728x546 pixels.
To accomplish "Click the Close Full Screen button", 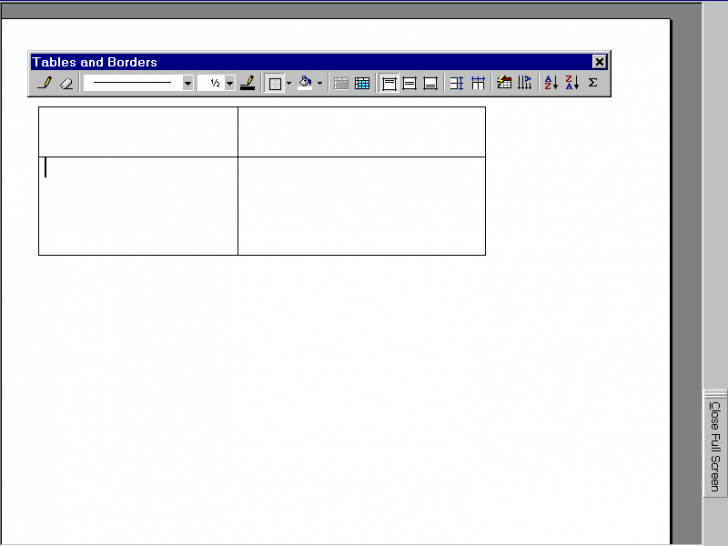I will 715,445.
